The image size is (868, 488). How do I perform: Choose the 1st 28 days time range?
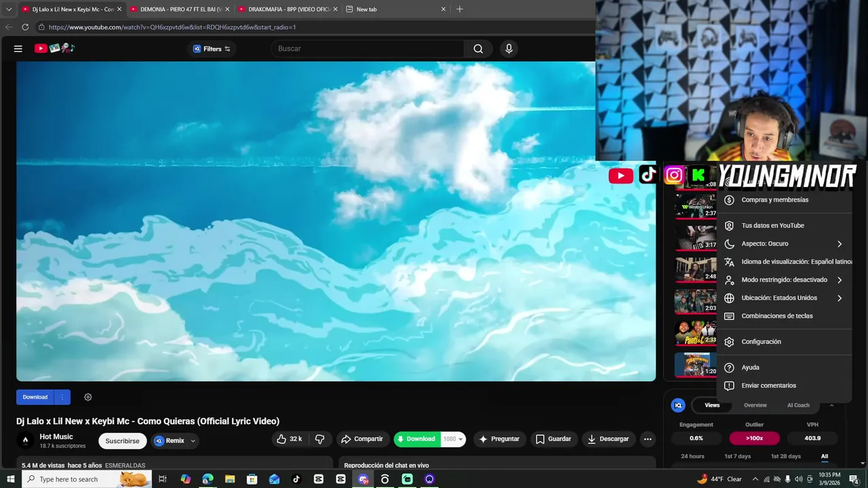786,457
